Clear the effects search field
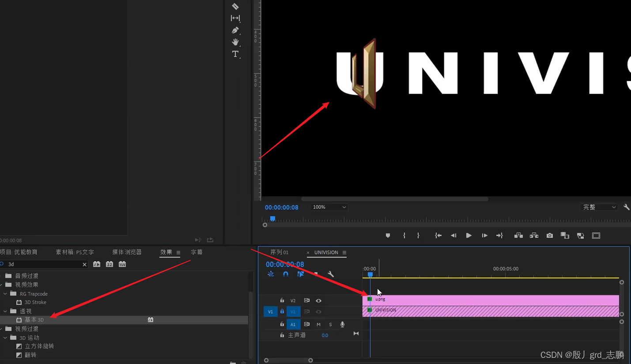Image resolution: width=631 pixels, height=364 pixels. pyautogui.click(x=84, y=264)
